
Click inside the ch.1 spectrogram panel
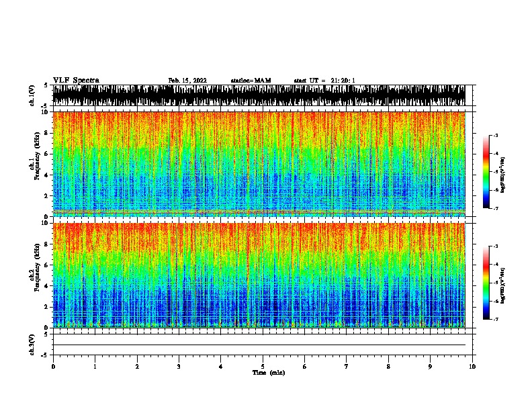point(259,164)
